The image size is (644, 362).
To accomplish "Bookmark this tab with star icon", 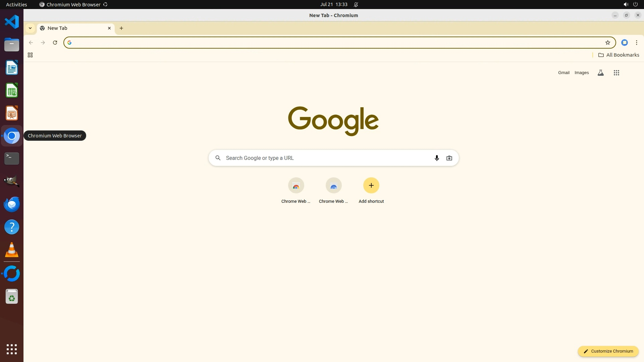I will 607,43.
